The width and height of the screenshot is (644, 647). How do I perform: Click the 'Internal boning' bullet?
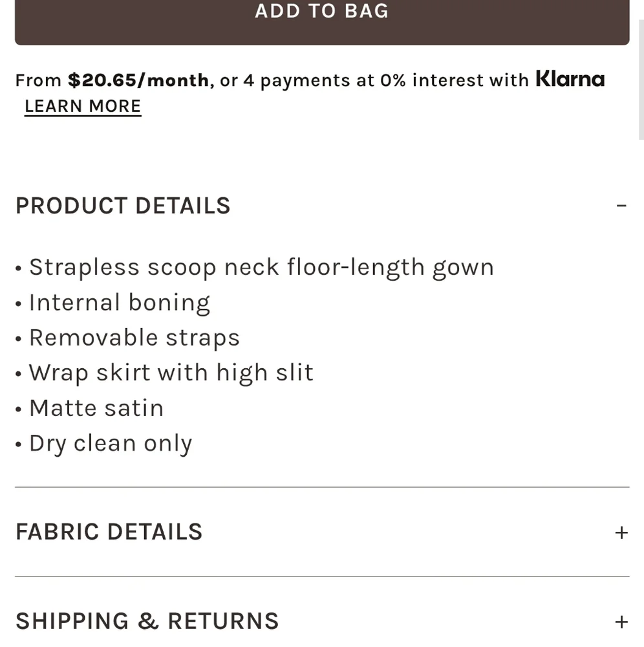[120, 303]
